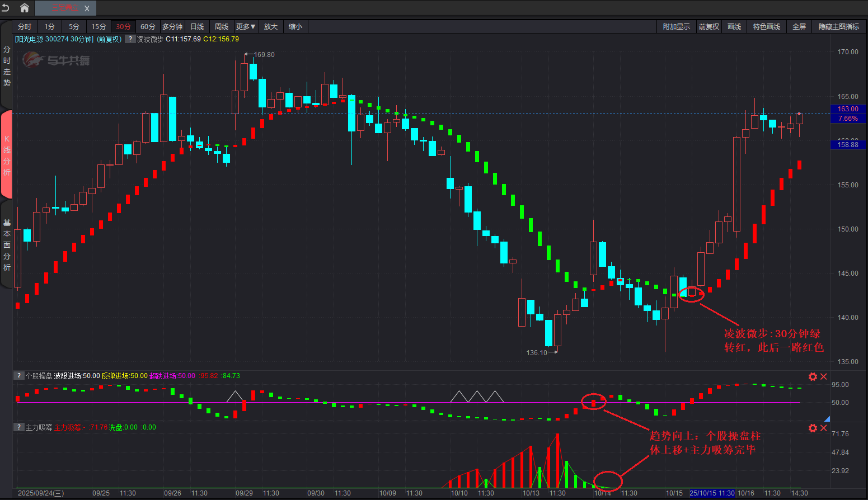868x500 pixels.
Task: Click the back arrow icon
Action: click(x=6, y=8)
